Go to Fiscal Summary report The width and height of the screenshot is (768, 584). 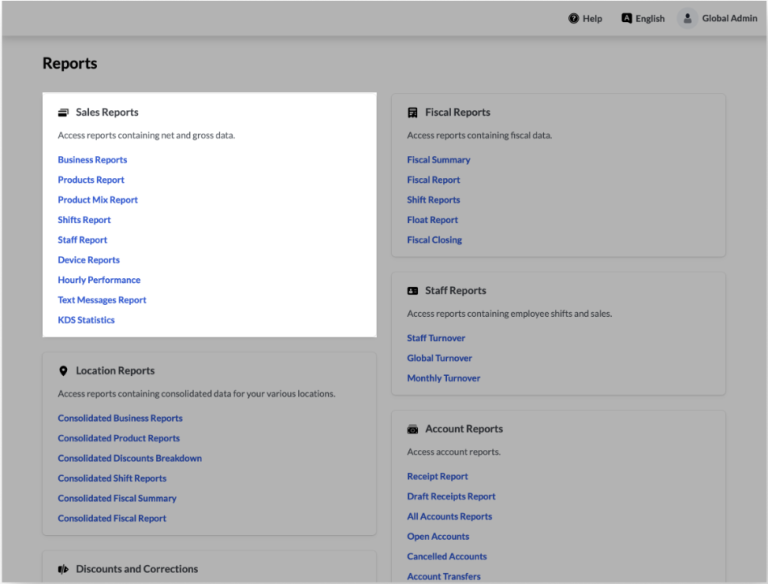pyautogui.click(x=438, y=160)
